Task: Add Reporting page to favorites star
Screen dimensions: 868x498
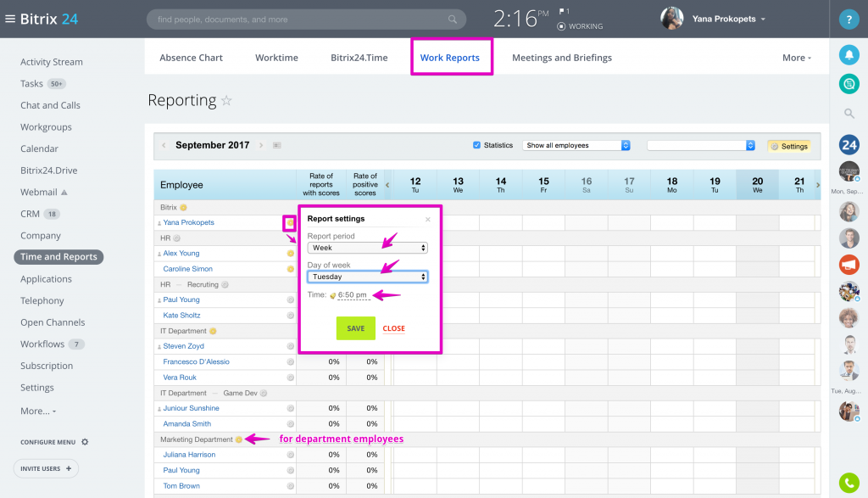Action: [226, 100]
